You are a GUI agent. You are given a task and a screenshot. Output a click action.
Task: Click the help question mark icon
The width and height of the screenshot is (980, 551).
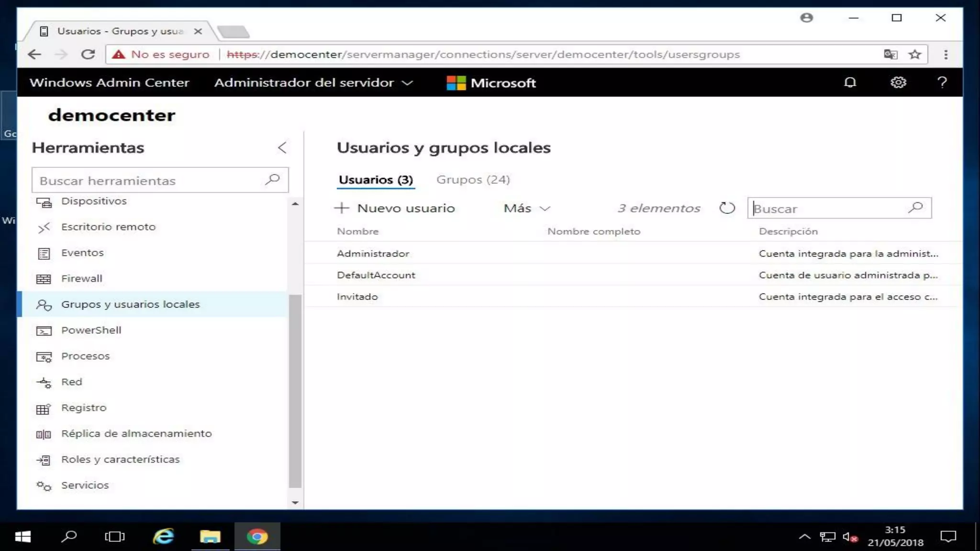[x=942, y=82]
